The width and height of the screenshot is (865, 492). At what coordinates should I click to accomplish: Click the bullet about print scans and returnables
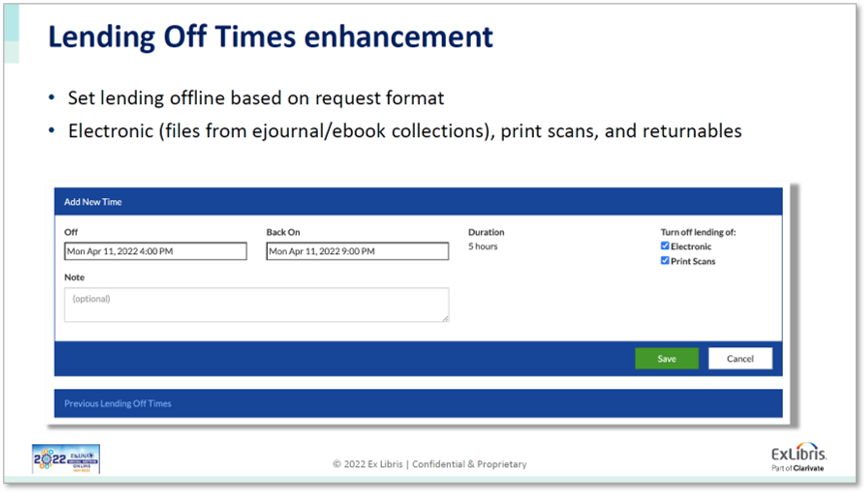[404, 131]
